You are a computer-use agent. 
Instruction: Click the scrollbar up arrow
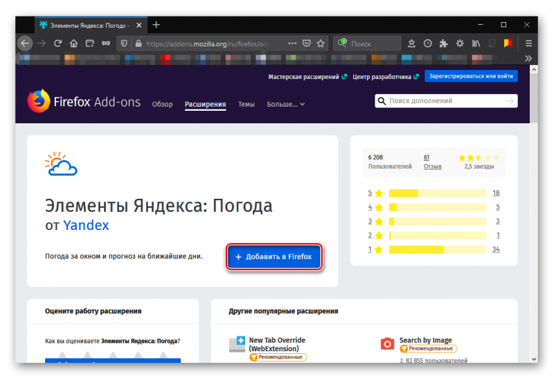(534, 70)
